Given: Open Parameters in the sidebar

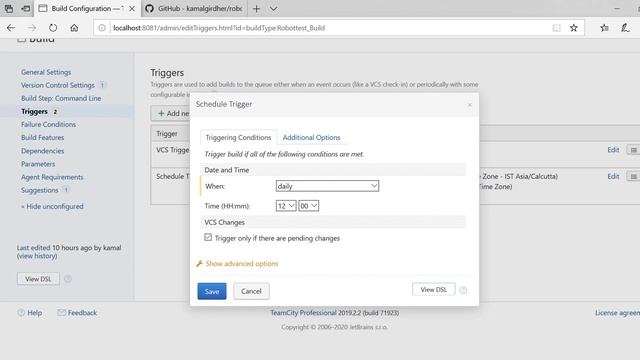Looking at the screenshot, I should pyautogui.click(x=38, y=164).
